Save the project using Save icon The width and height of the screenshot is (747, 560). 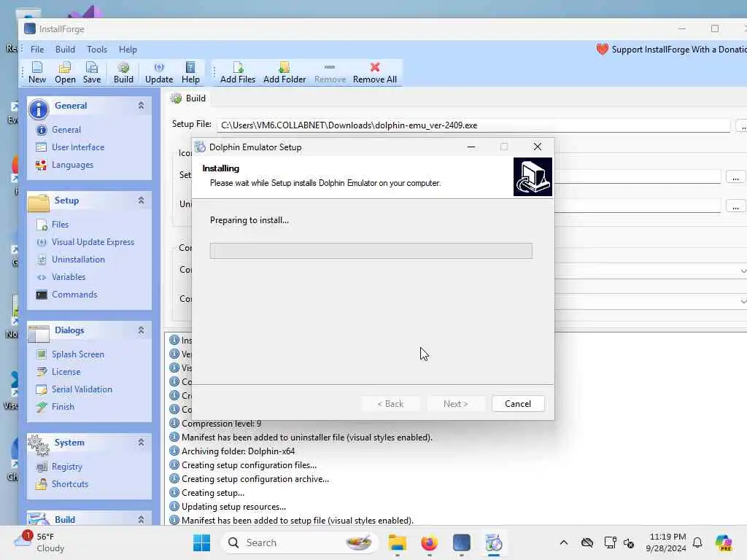pos(91,72)
